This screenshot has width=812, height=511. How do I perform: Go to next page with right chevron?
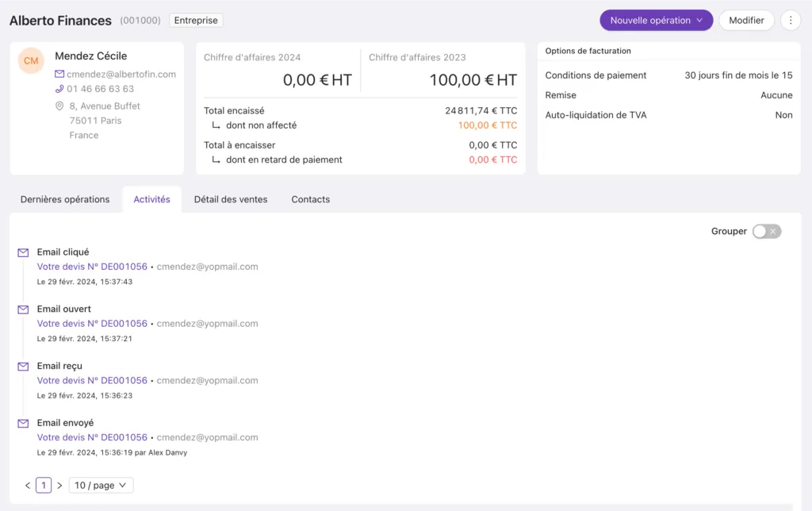[59, 486]
